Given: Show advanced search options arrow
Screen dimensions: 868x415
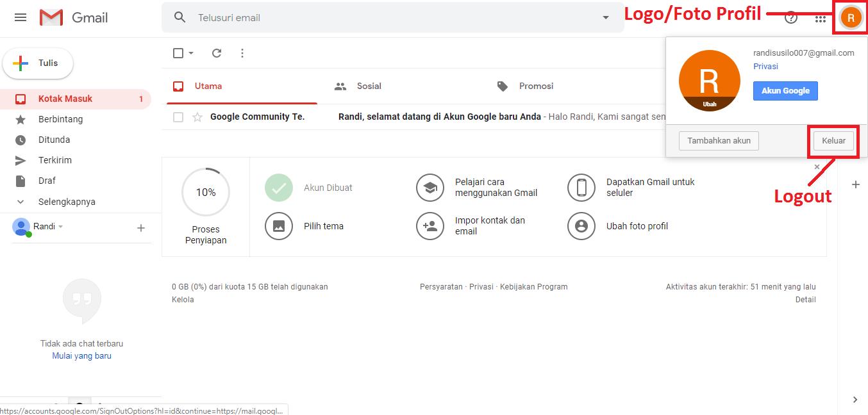Looking at the screenshot, I should click(606, 18).
